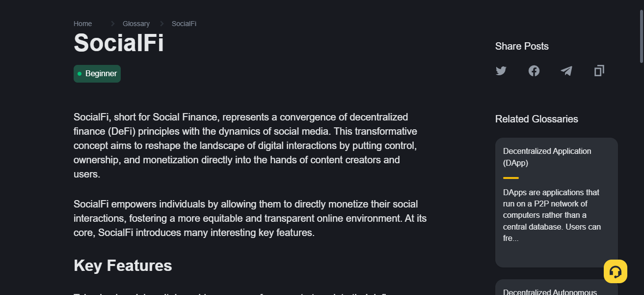Share the post via Facebook
This screenshot has width=644, height=295.
click(x=534, y=71)
